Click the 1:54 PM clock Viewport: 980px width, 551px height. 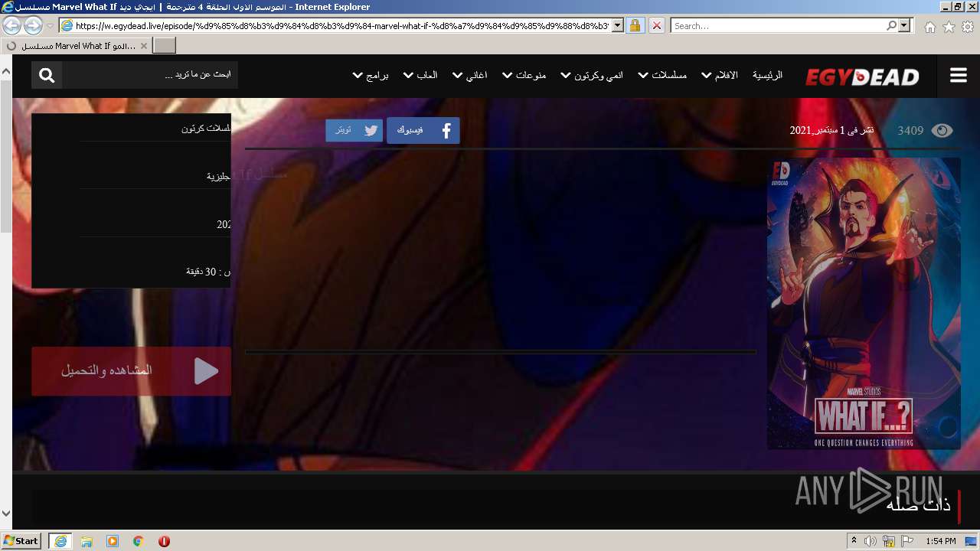coord(940,541)
